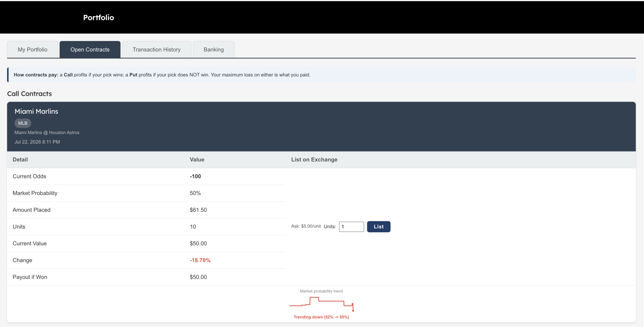Go to the Banking tab
This screenshot has width=644, height=327.
(214, 50)
